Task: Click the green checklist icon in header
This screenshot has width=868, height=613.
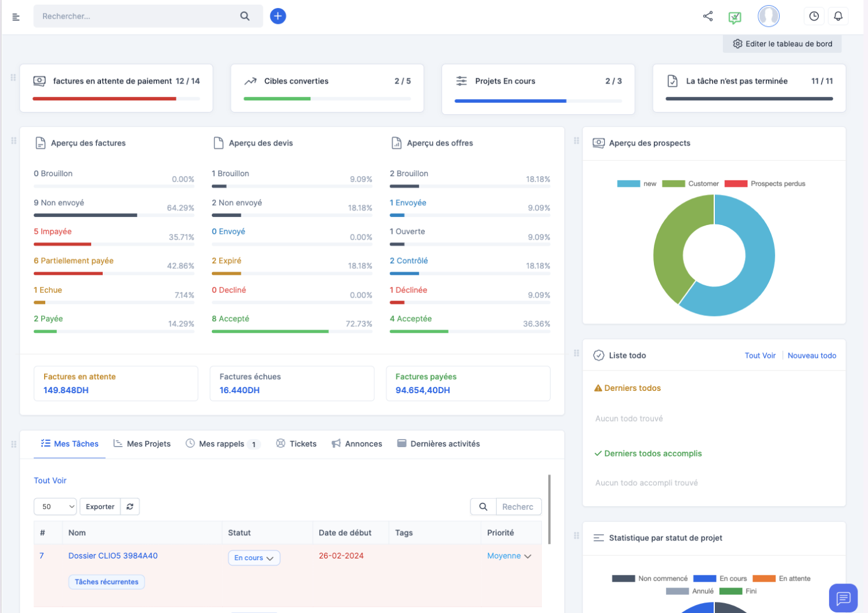Action: pyautogui.click(x=735, y=17)
